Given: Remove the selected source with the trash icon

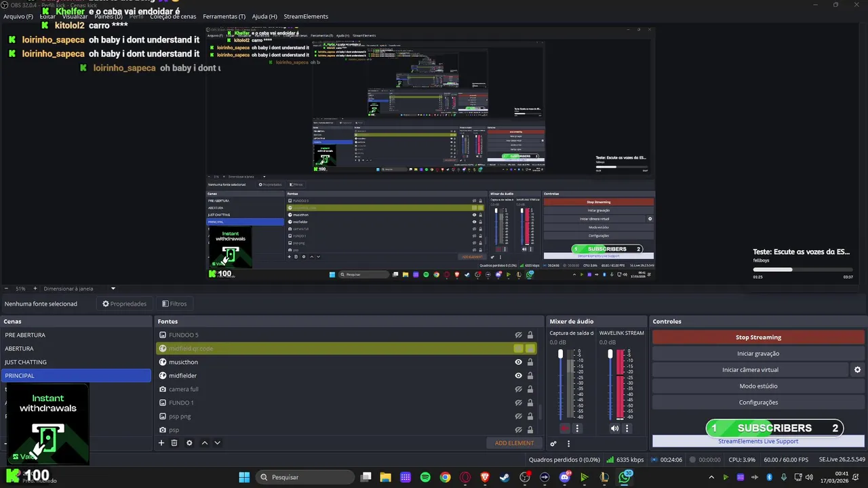Looking at the screenshot, I should 174,443.
